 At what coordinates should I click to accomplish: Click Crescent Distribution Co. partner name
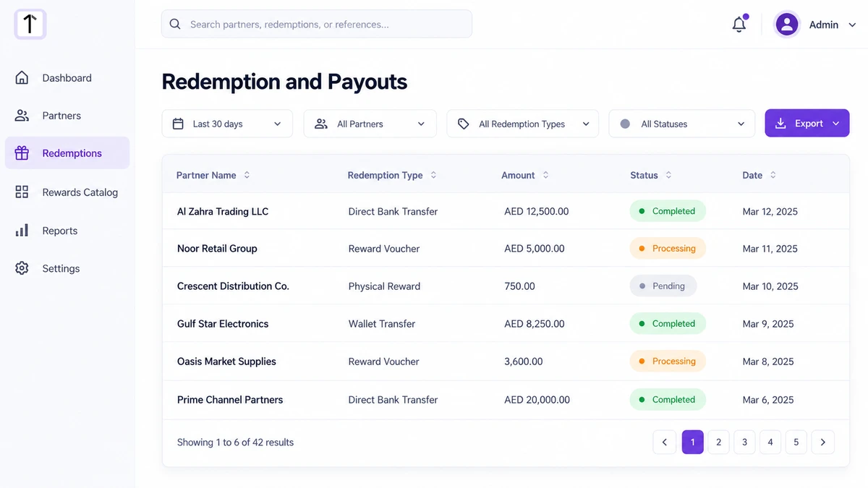pyautogui.click(x=233, y=286)
